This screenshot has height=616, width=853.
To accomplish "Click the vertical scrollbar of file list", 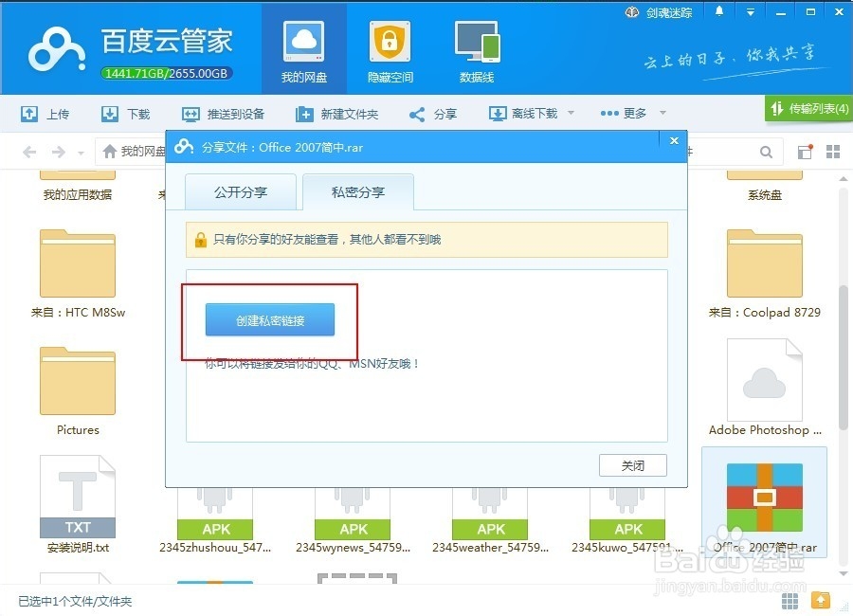I will [843, 357].
